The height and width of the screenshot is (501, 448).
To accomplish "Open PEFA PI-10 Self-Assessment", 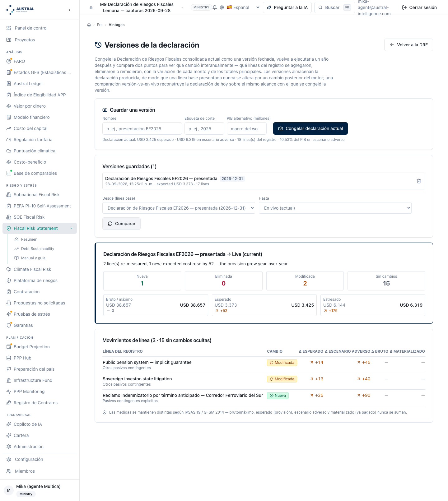I will pos(40,206).
